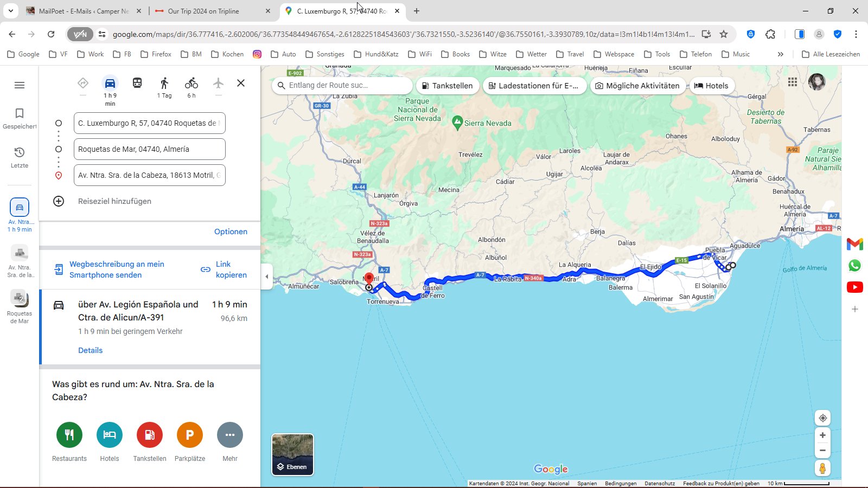Viewport: 868px width, 488px height.
Task: Open route Optionen link
Action: point(231,232)
